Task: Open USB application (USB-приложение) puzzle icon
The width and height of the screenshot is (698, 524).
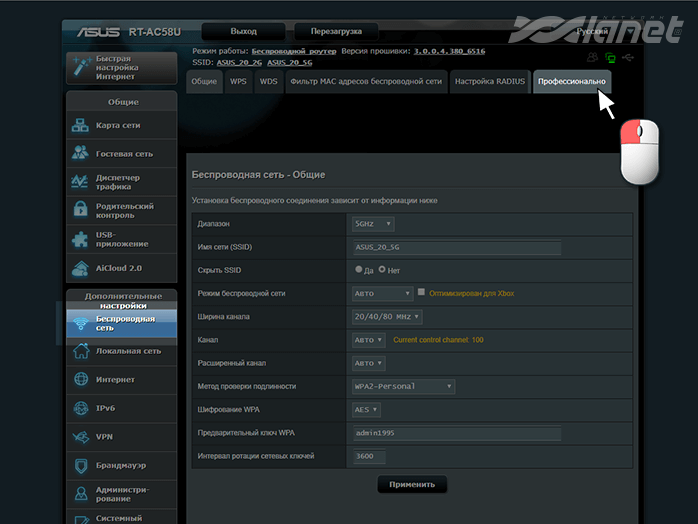Action: point(82,239)
